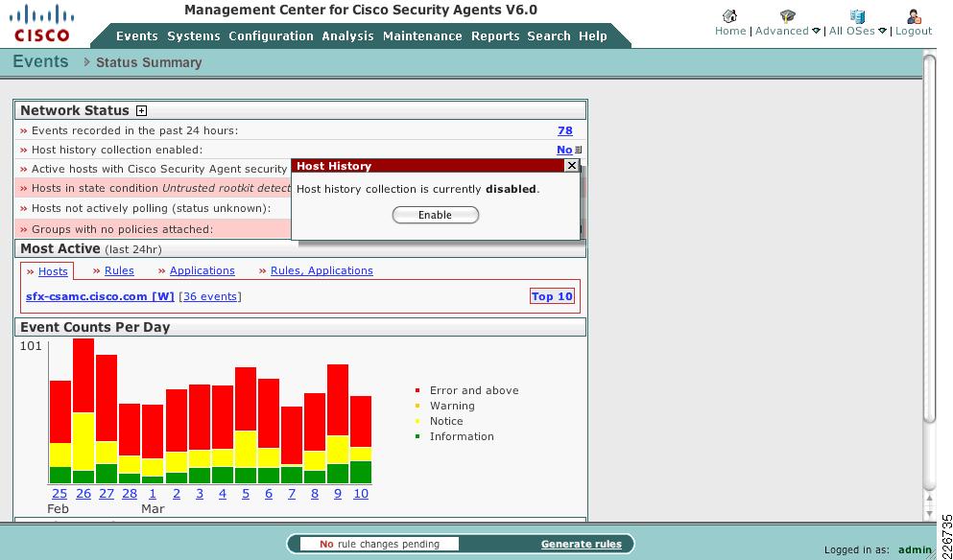Click the Logout person icon

[x=913, y=15]
